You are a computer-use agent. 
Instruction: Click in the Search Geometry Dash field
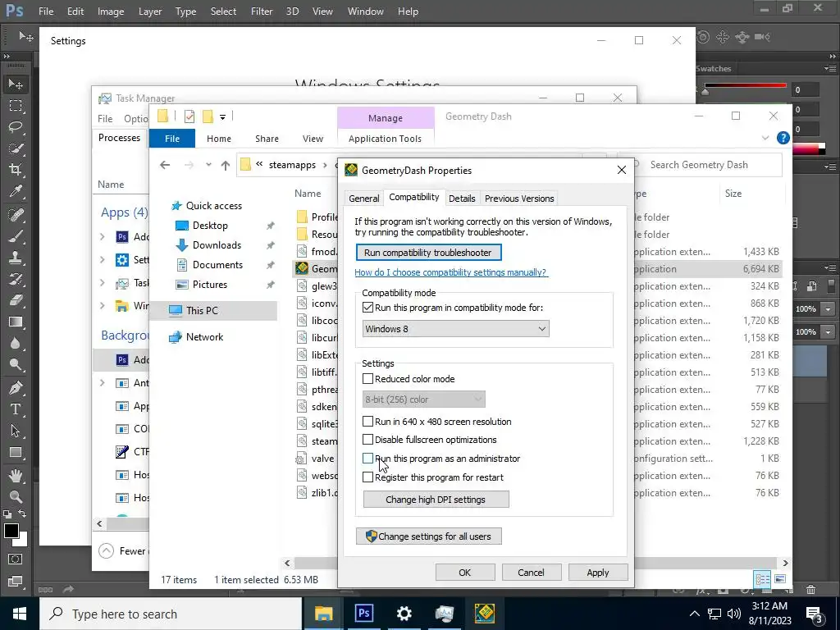pyautogui.click(x=706, y=165)
